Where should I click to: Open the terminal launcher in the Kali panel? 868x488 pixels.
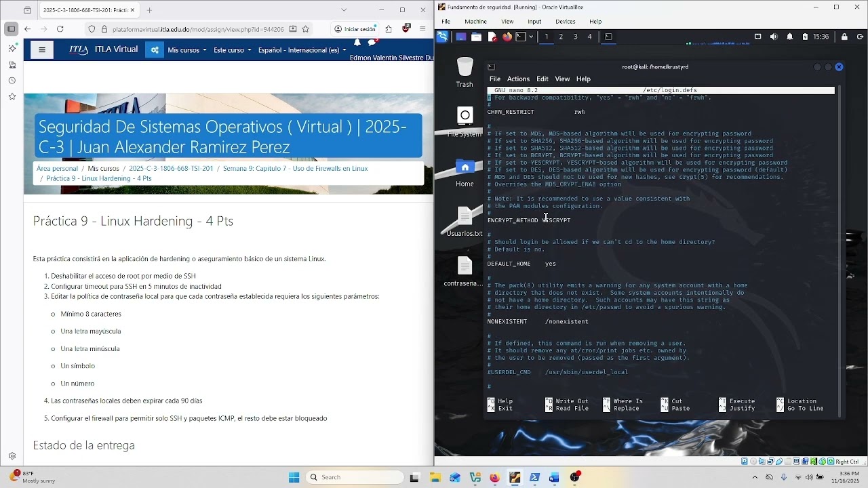[521, 37]
